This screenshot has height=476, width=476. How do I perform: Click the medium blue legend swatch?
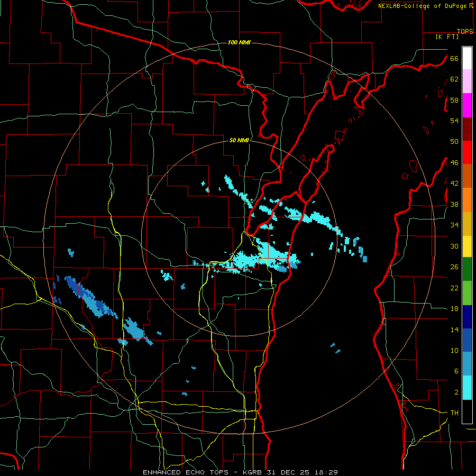[467, 340]
